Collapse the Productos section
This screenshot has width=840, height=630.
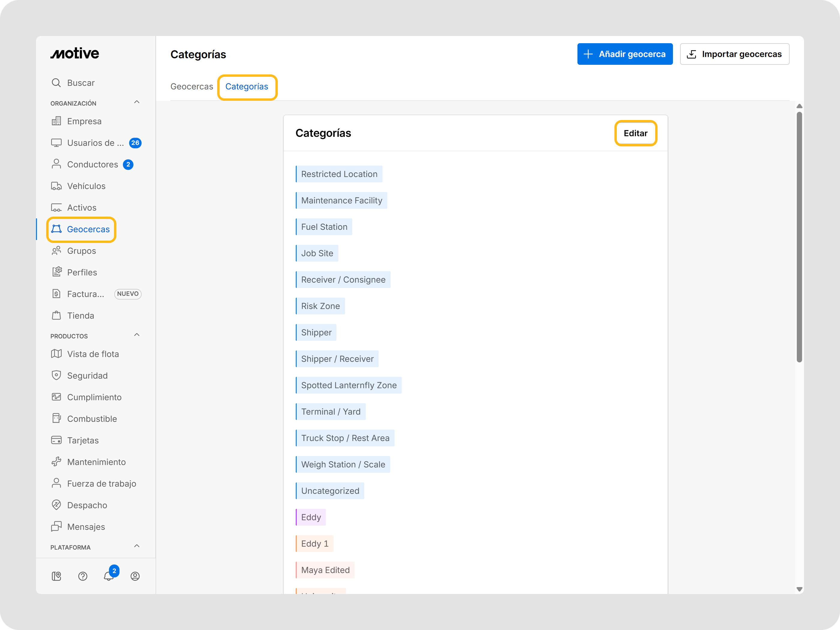point(137,335)
